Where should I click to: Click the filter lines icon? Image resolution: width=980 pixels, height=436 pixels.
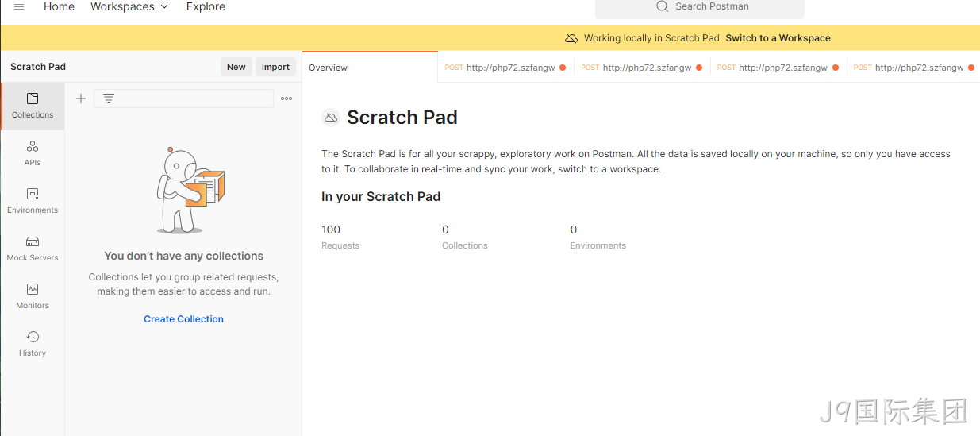[x=109, y=98]
